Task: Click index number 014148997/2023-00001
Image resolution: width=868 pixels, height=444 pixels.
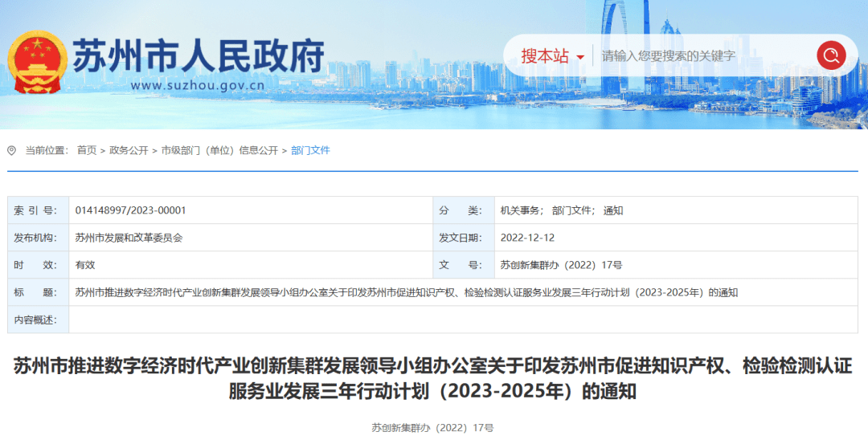Action: pyautogui.click(x=130, y=210)
